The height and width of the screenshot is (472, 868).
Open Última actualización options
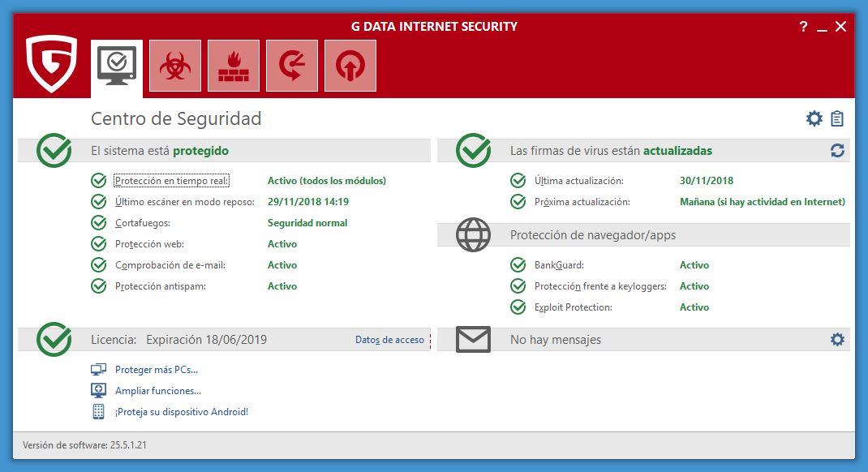(x=579, y=181)
